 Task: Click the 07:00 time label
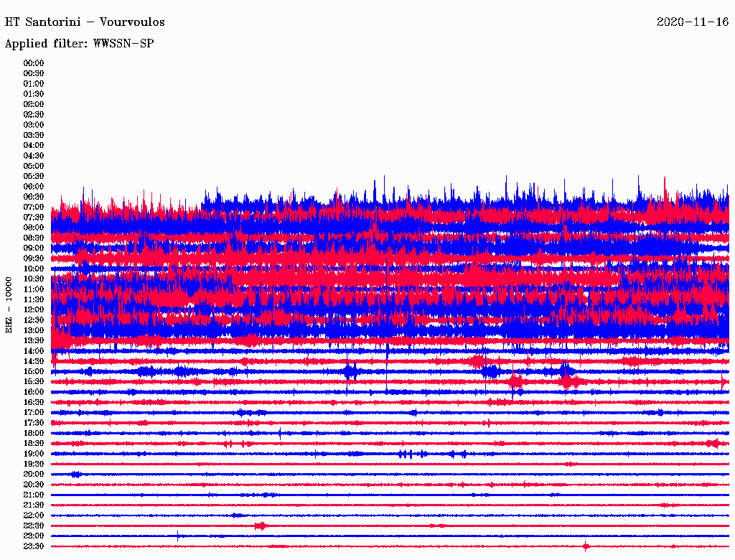(x=34, y=207)
